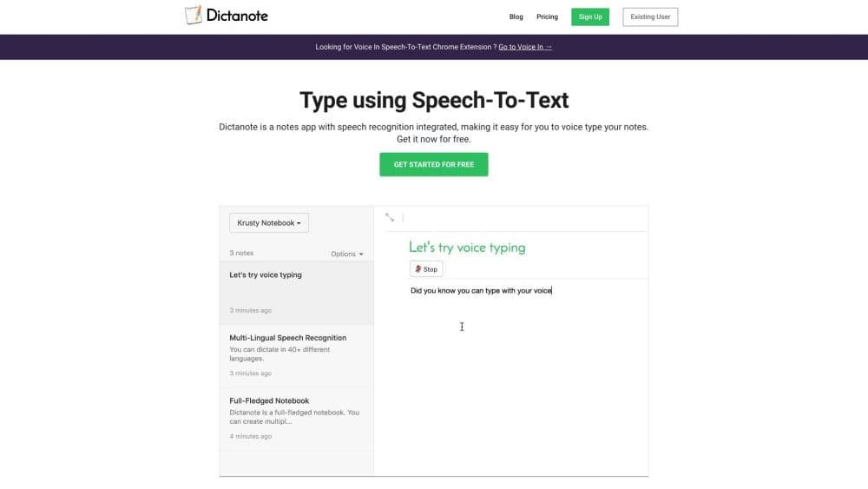
Task: Click the "3 notes" count label
Action: [x=241, y=254]
